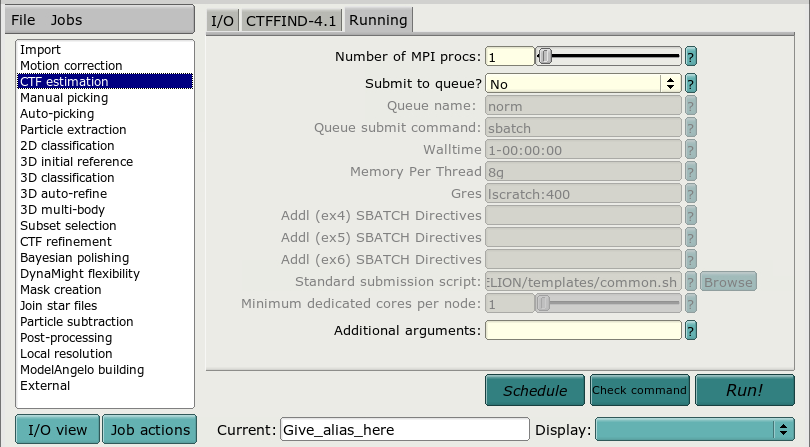Click the Standard submission script path field

click(x=583, y=282)
